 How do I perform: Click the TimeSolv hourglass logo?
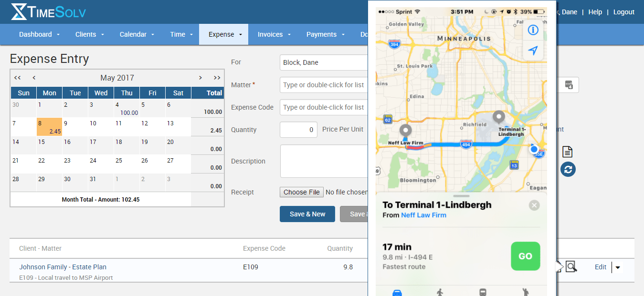pyautogui.click(x=20, y=11)
